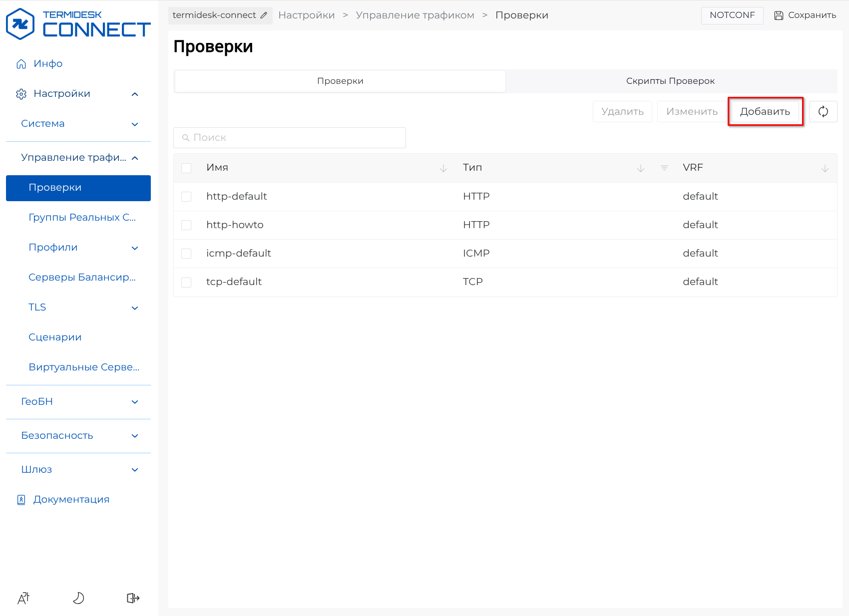The image size is (849, 616).
Task: Click the filter icon in Тип column
Action: point(664,168)
